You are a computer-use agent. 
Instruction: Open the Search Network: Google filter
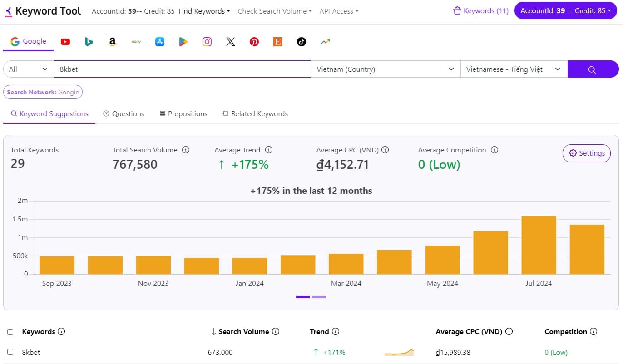point(43,92)
